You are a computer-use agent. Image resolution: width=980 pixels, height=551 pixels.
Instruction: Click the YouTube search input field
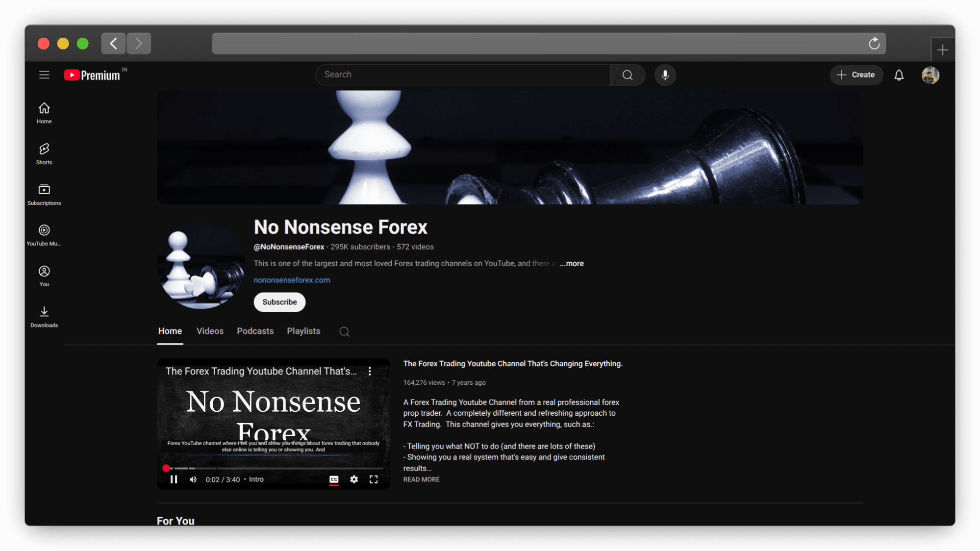tap(463, 75)
